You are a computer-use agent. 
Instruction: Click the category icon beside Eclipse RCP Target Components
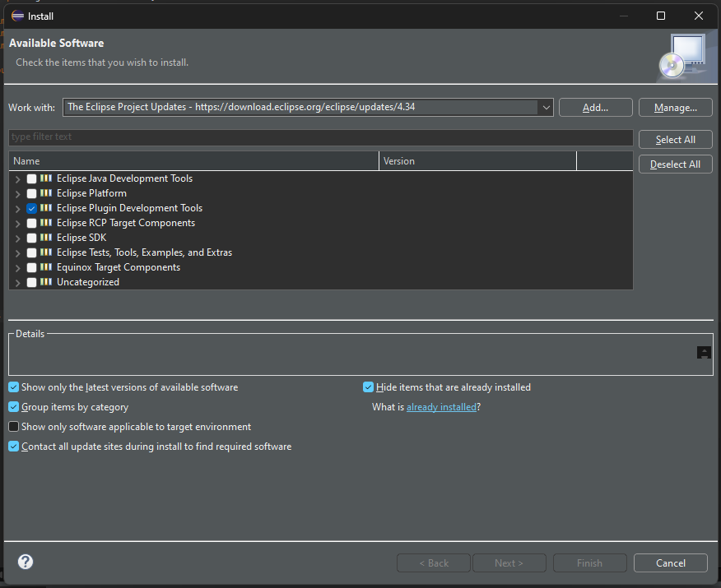[46, 223]
